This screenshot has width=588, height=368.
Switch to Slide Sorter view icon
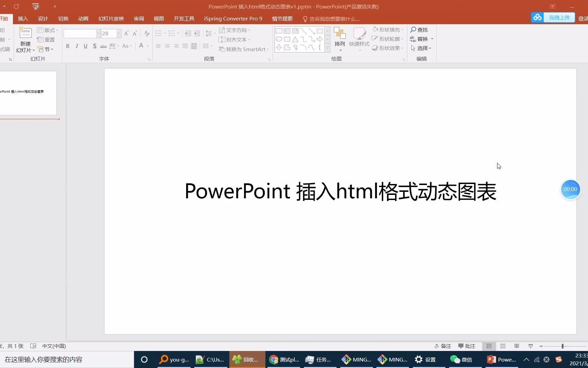tap(503, 346)
